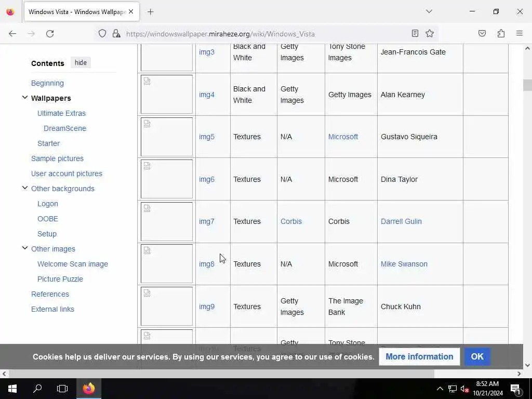Image resolution: width=532 pixels, height=399 pixels.
Task: Select the Windows Vista - Windows Wallpaper tab
Action: 82,11
